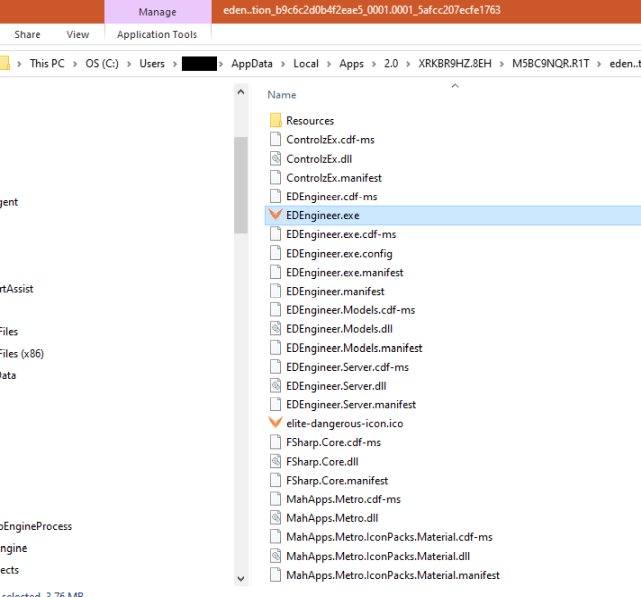Click the MahApps.Metro.dll file icon

(276, 517)
